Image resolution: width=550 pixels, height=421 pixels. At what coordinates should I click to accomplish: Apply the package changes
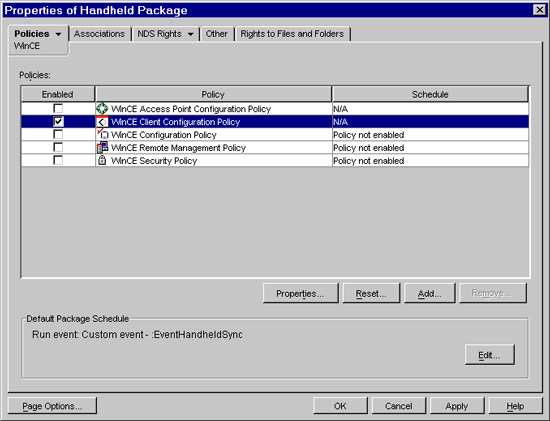[457, 406]
